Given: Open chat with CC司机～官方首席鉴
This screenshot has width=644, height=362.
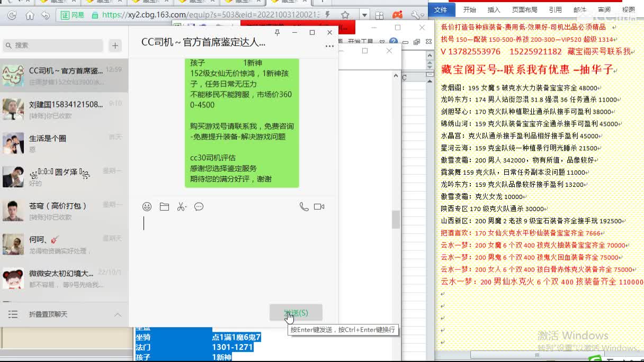Looking at the screenshot, I should [64, 76].
